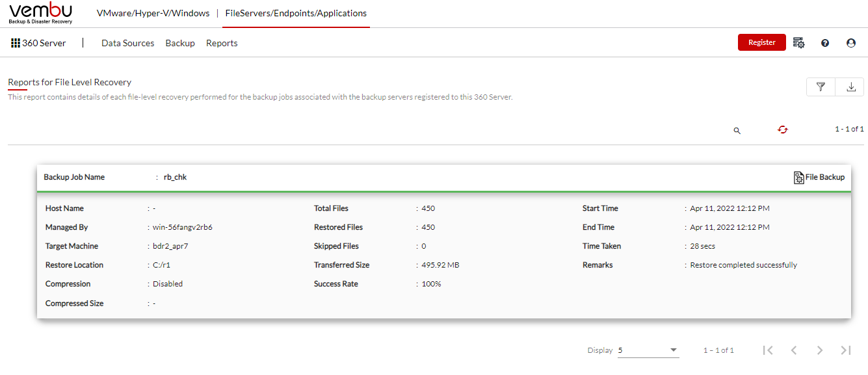Jump to the last page arrow
868x375 pixels.
point(846,350)
